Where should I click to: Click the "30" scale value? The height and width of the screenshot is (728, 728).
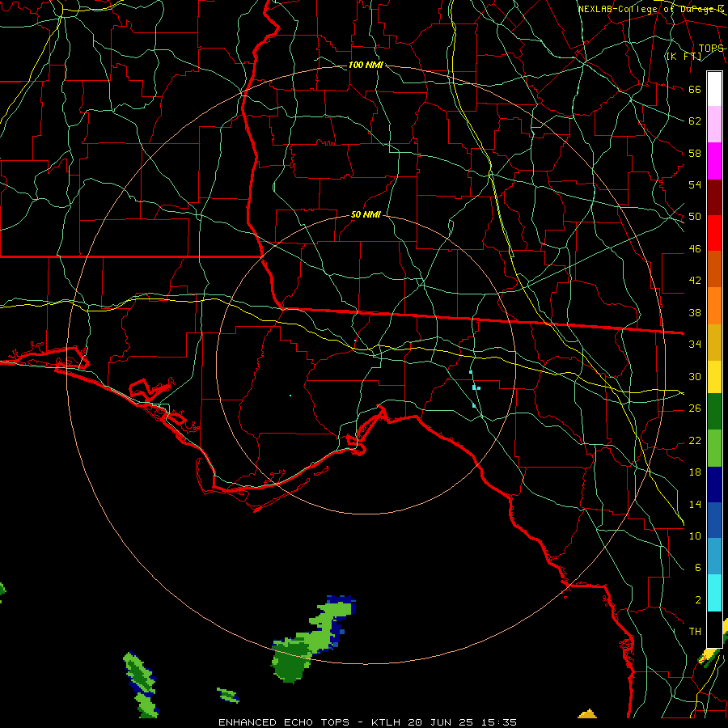(695, 376)
